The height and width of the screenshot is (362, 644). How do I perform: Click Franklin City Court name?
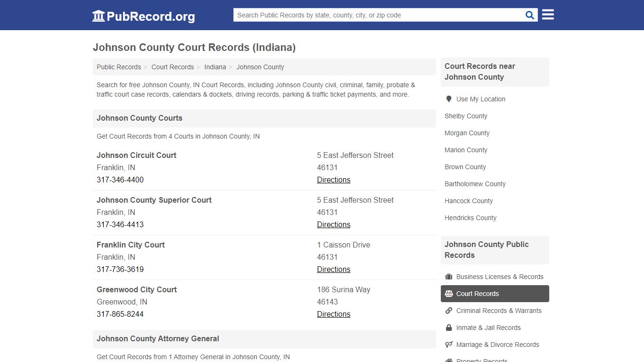point(131,245)
